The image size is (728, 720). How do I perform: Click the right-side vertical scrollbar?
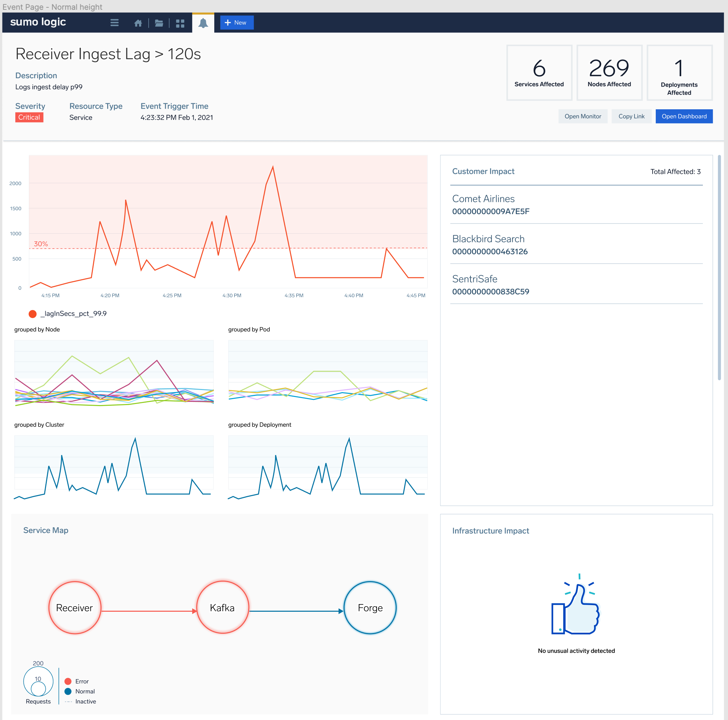[719, 267]
